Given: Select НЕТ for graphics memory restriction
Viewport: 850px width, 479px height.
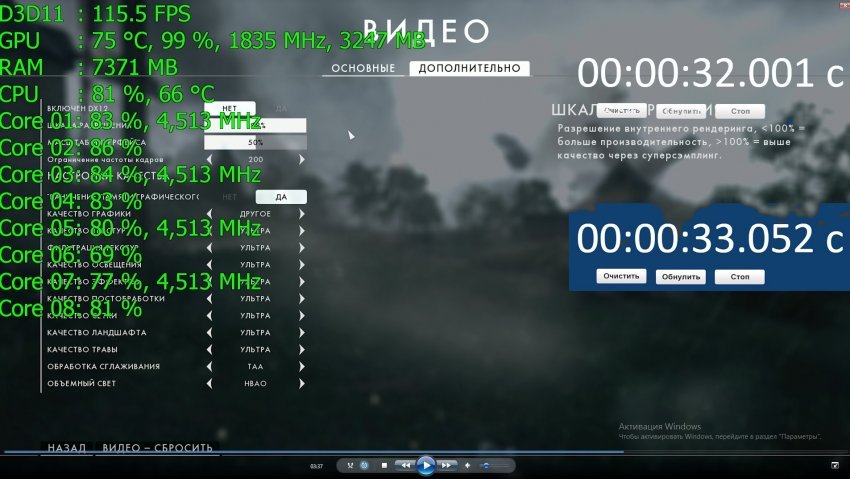Looking at the screenshot, I should (x=230, y=197).
